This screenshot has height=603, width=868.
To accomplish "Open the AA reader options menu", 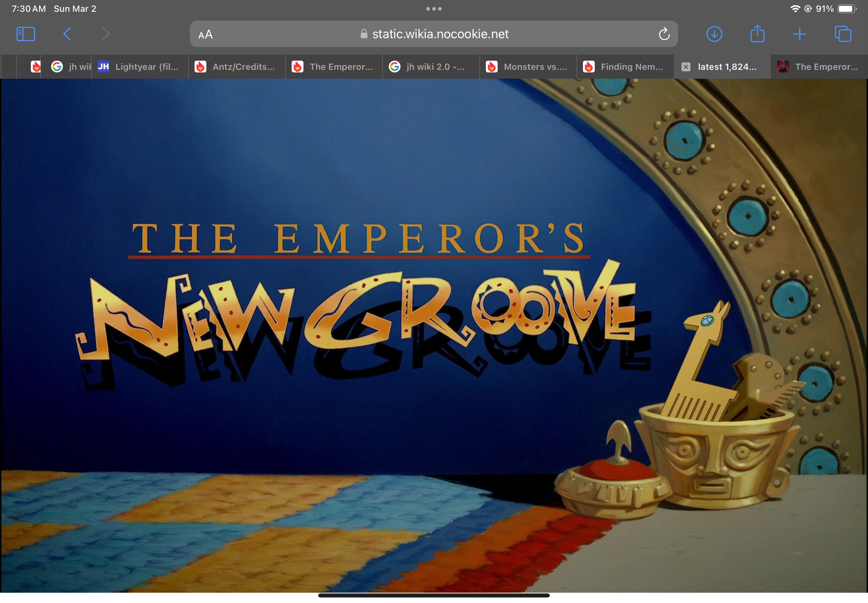I will [x=206, y=35].
